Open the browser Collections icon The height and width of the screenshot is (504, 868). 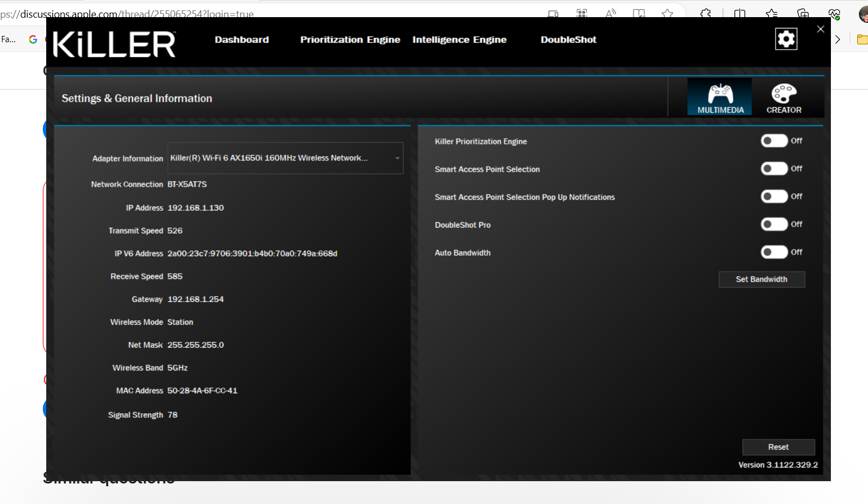[x=803, y=13]
